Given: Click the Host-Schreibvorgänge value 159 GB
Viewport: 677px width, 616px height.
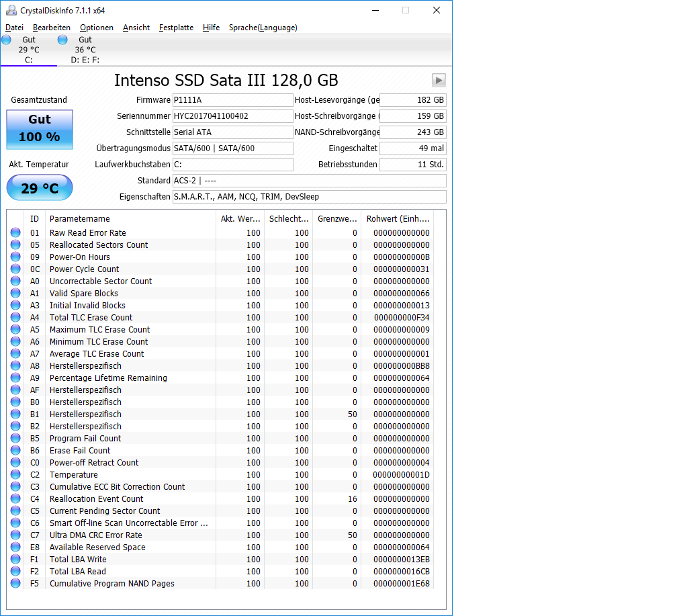Looking at the screenshot, I should pyautogui.click(x=413, y=116).
